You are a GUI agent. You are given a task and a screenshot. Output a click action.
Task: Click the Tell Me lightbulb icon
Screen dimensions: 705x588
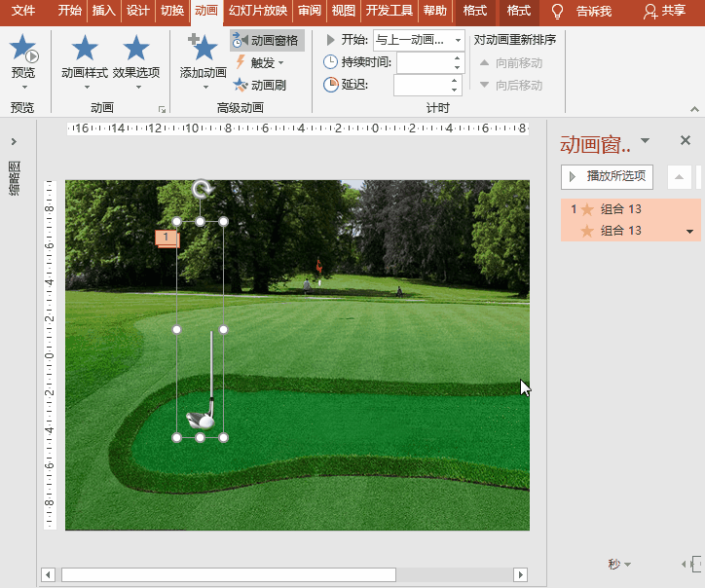point(557,11)
